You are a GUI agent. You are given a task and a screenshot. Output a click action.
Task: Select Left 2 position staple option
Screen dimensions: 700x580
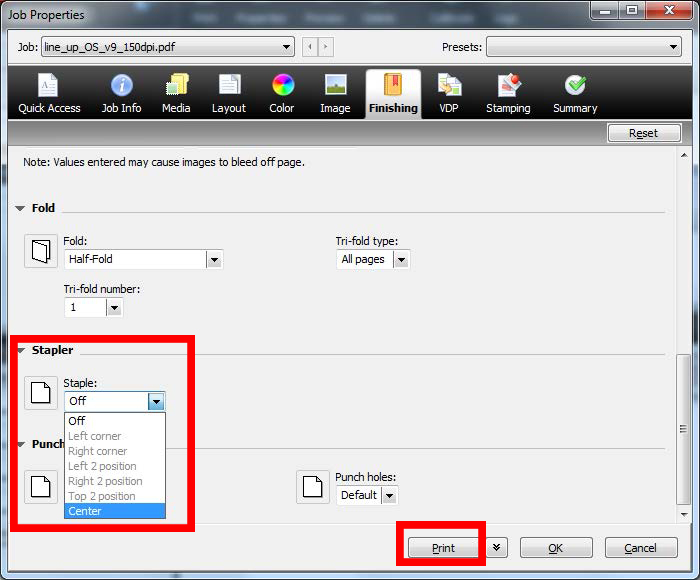115,466
